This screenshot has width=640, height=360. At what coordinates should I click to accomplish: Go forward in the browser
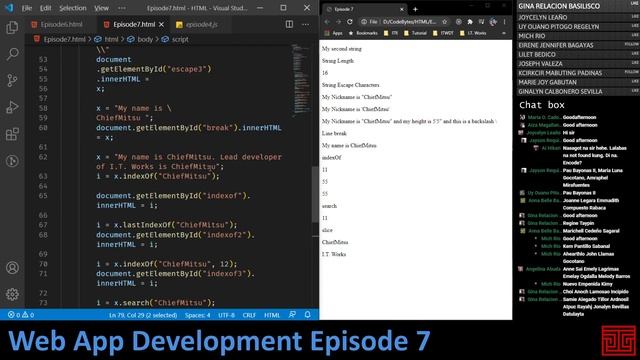point(338,22)
